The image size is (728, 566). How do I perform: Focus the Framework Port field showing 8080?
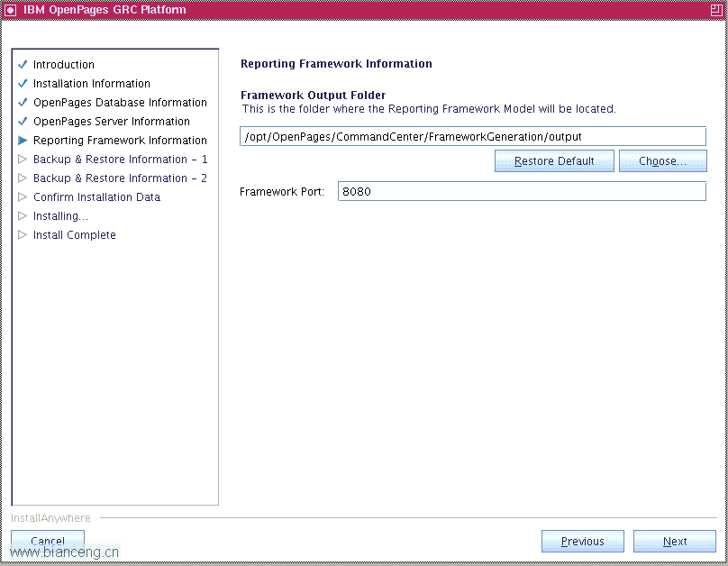pyautogui.click(x=522, y=191)
